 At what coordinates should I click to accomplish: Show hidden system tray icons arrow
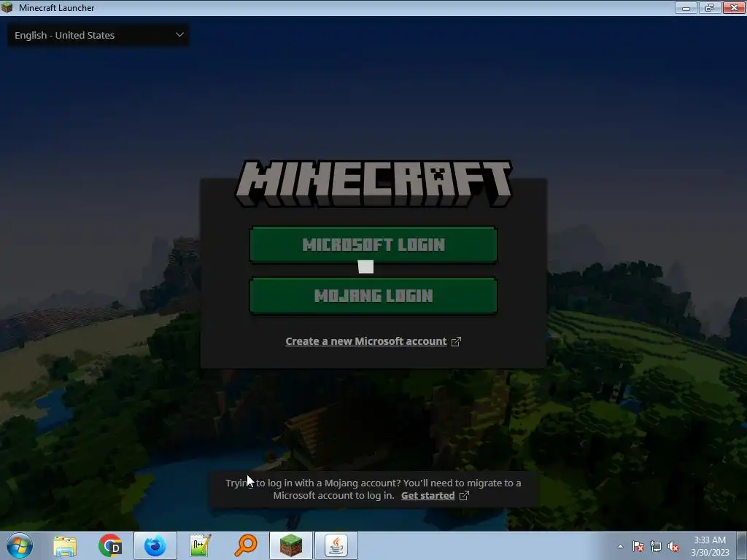620,546
